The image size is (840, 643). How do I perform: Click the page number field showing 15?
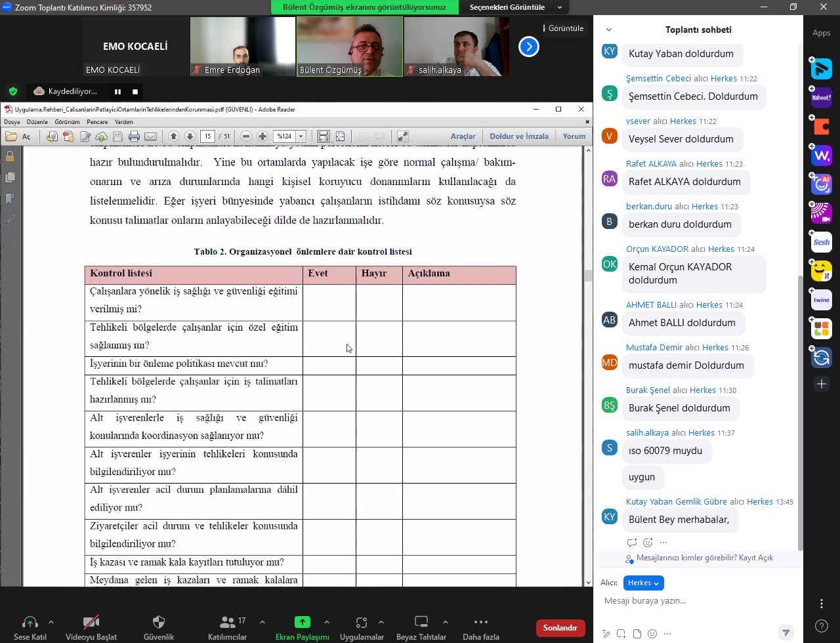[208, 136]
